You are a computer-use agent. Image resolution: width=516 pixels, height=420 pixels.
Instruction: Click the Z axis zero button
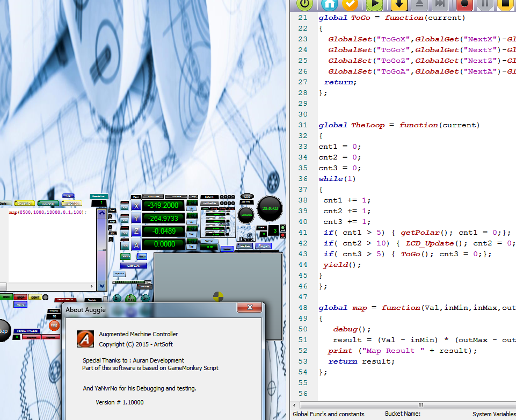click(136, 231)
